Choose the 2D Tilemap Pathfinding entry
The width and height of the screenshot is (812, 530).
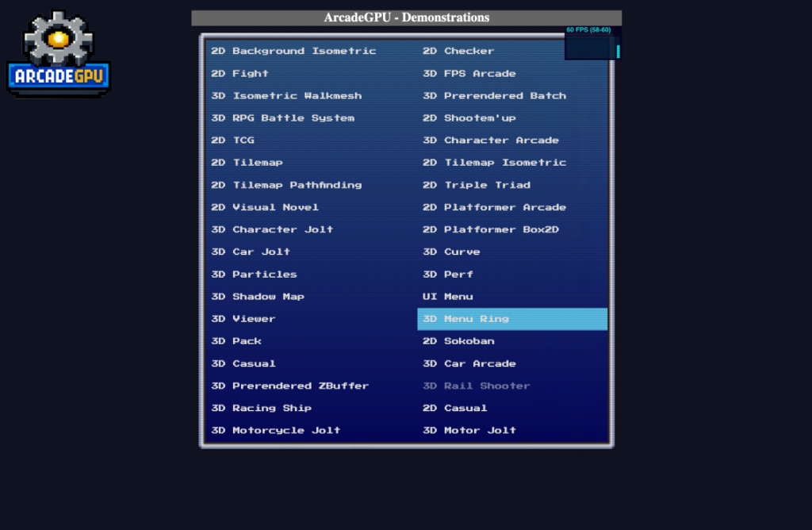click(286, 185)
